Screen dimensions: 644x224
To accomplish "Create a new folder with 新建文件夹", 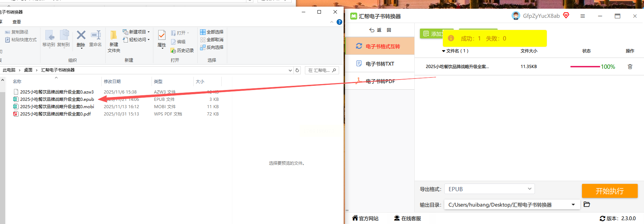I will 114,41.
